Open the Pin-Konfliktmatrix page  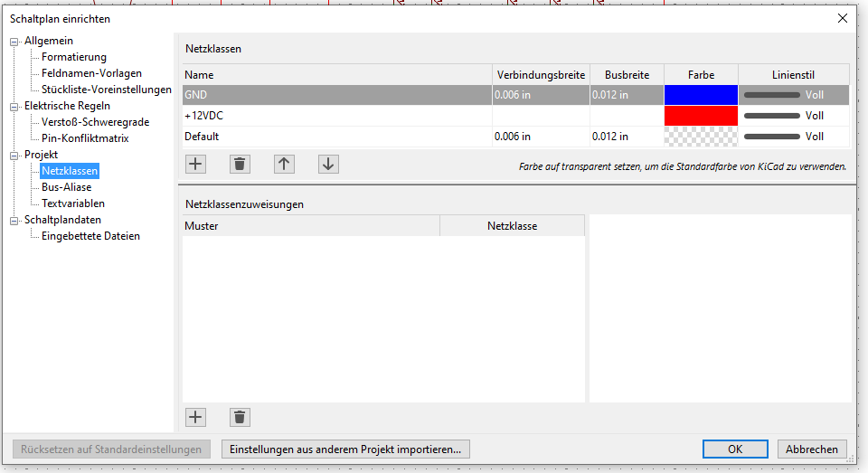coord(85,138)
